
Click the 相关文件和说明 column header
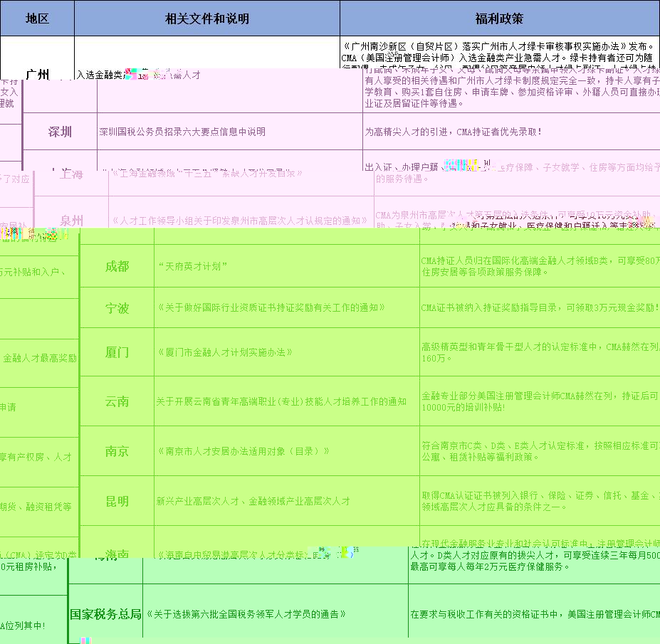click(206, 19)
